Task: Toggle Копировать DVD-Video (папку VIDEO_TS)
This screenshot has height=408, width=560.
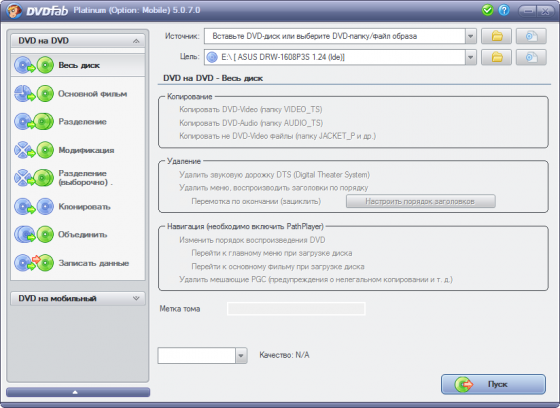Action: pyautogui.click(x=251, y=109)
